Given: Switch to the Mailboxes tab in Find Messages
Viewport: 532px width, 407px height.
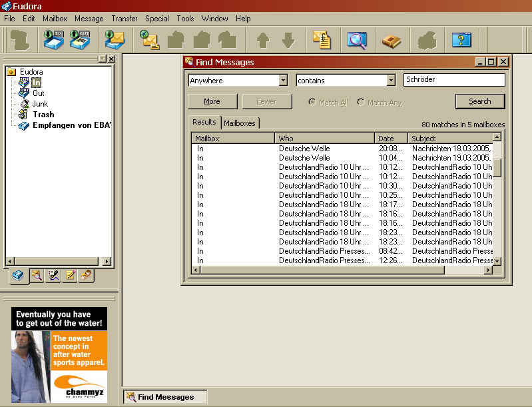Looking at the screenshot, I should [x=240, y=123].
